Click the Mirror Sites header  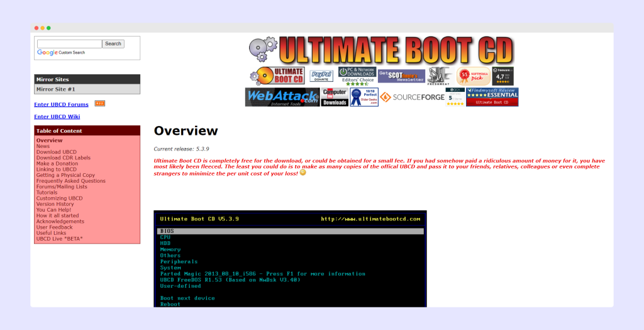coord(87,79)
